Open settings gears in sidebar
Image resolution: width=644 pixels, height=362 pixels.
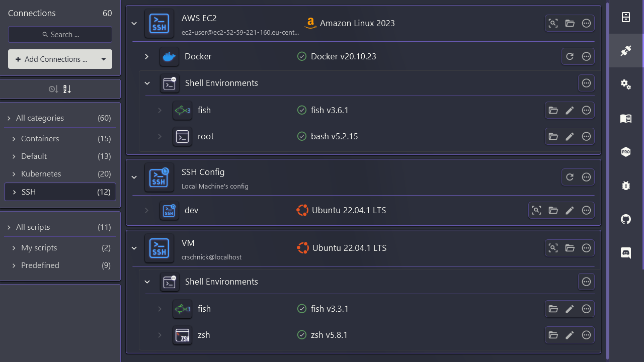click(x=626, y=84)
